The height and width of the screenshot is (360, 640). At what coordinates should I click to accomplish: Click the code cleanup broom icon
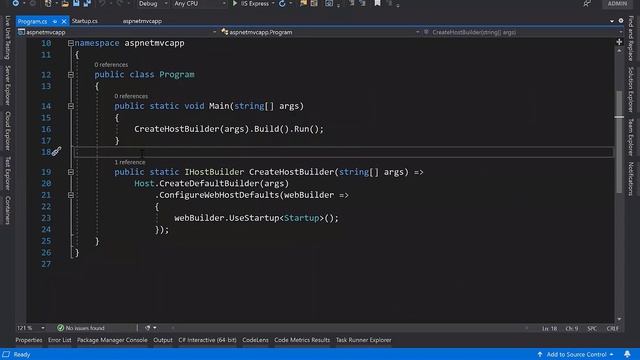click(x=147, y=328)
